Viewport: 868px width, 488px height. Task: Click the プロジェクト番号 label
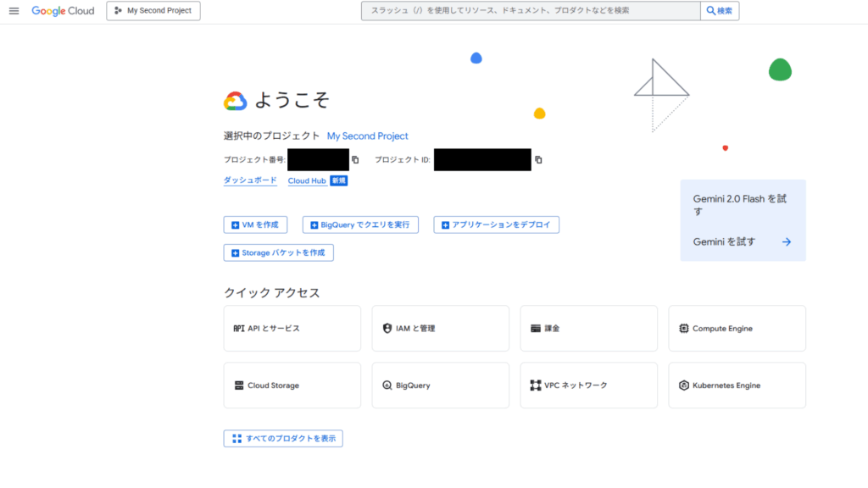click(254, 160)
